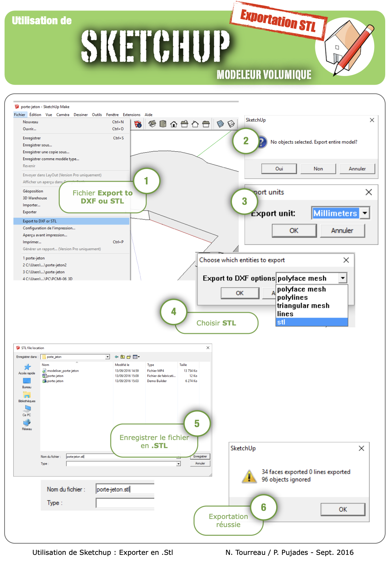Confirm Export units dialog with OK
This screenshot has width=392, height=561.
(294, 231)
